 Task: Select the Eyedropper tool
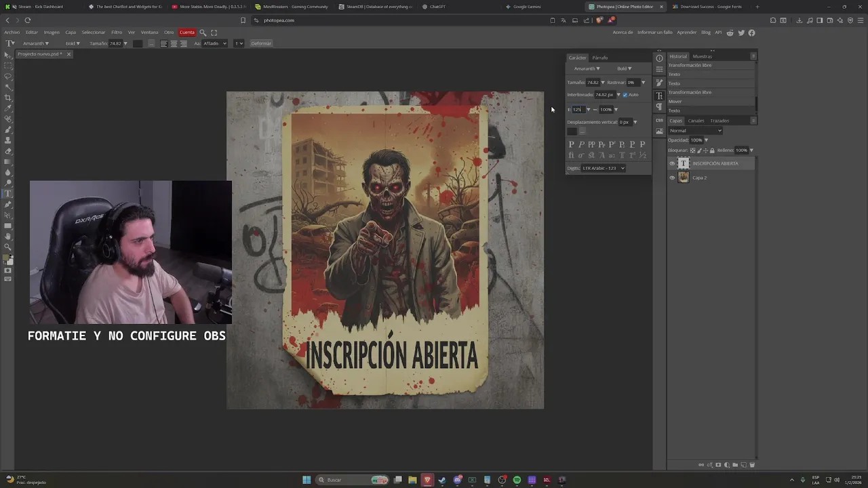pyautogui.click(x=8, y=108)
